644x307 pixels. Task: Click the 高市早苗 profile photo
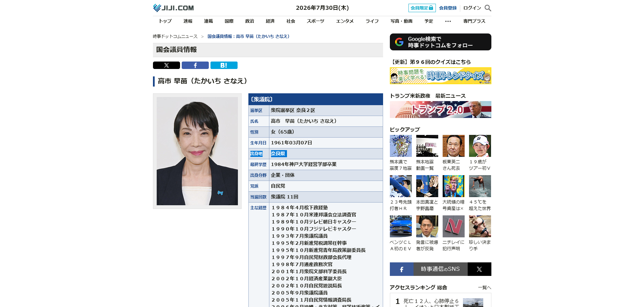pyautogui.click(x=197, y=151)
